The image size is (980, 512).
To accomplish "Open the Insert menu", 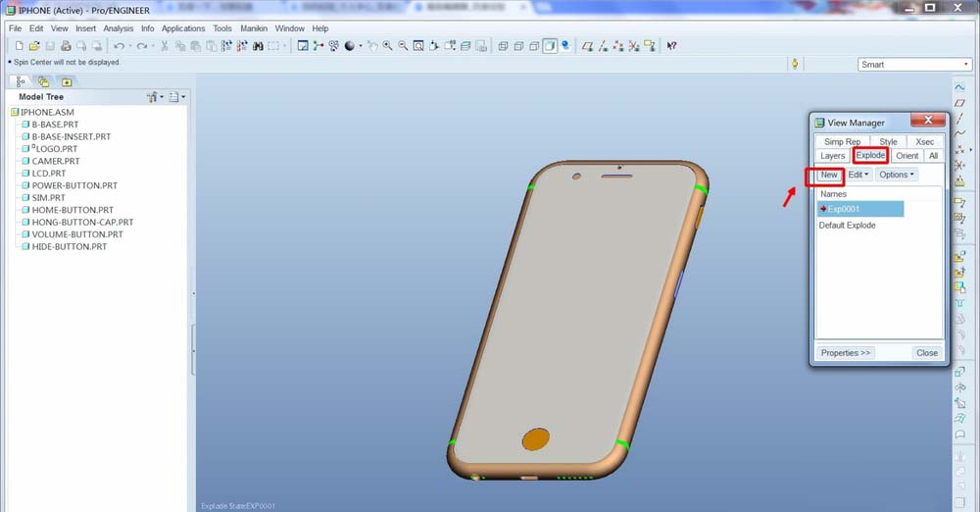I will pyautogui.click(x=85, y=28).
